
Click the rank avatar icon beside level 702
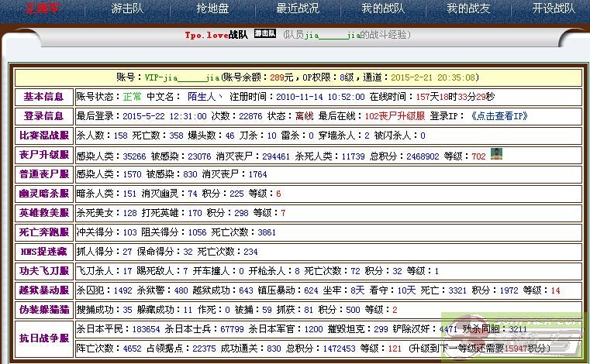coord(496,154)
